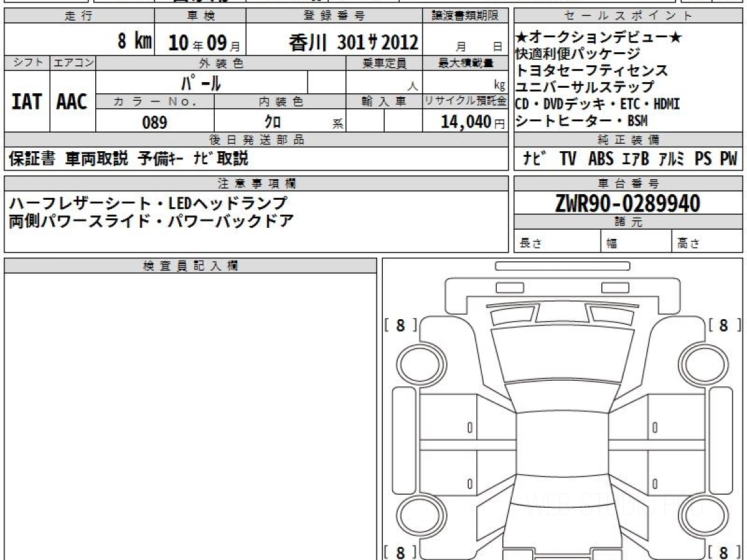Click the 車検 header cell
The image size is (747, 560).
click(200, 16)
